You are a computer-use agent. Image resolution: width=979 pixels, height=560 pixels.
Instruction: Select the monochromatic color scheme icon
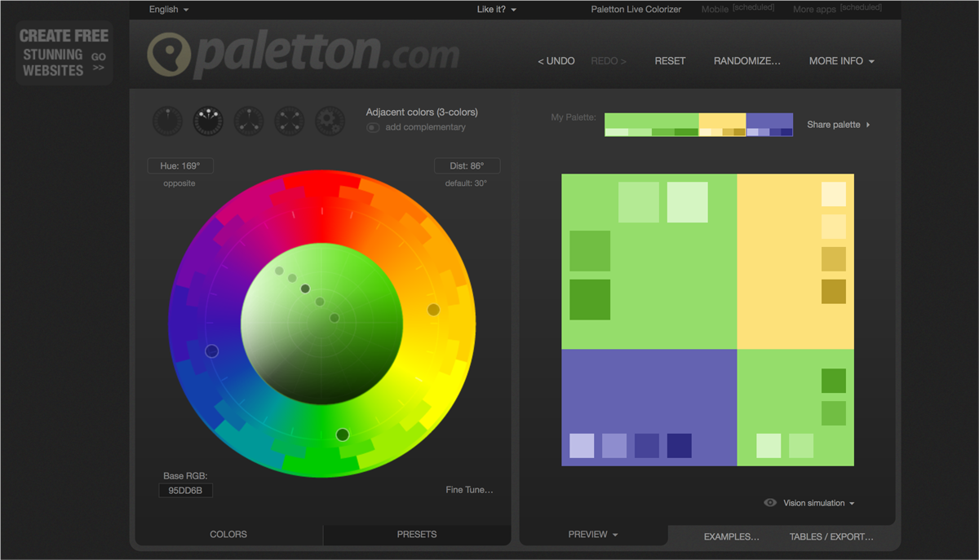167,120
